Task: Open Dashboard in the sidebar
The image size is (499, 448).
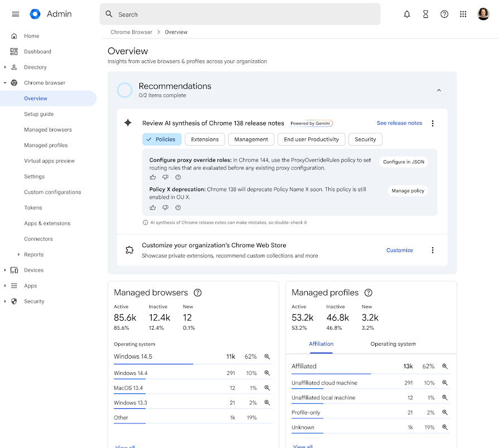Action: (x=37, y=51)
